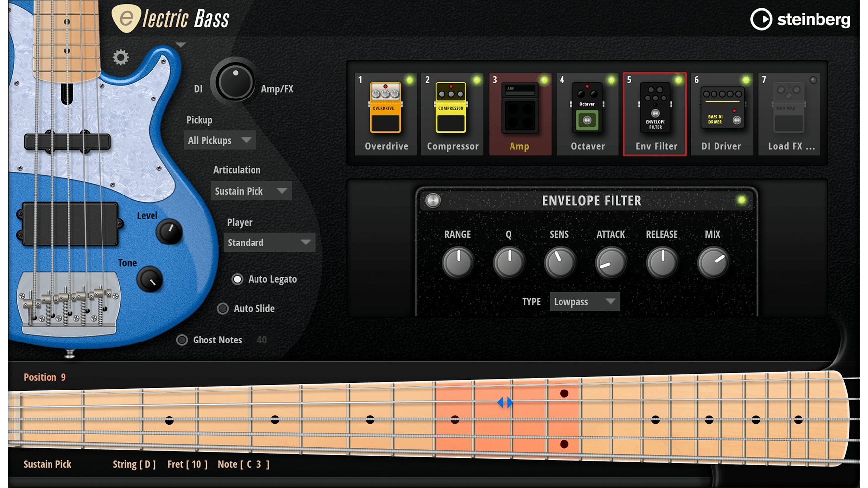Open the Articulation dropdown showing Sustain Pick
Screen dimensions: 868x488
251,191
